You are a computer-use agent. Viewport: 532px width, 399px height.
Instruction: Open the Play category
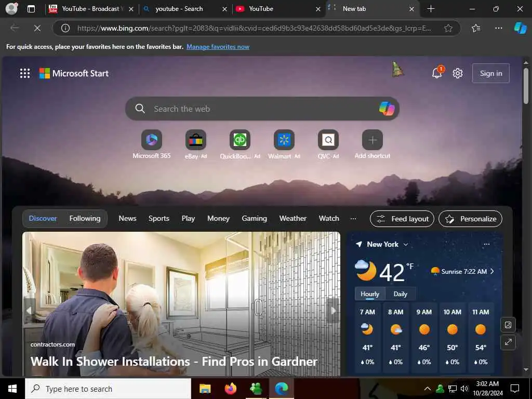click(x=188, y=219)
